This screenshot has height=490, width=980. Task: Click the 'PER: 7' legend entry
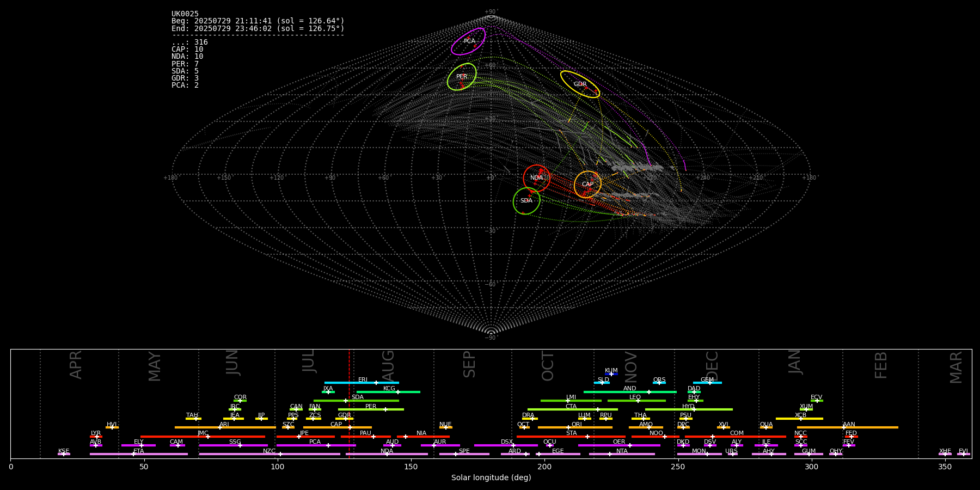coord(185,64)
